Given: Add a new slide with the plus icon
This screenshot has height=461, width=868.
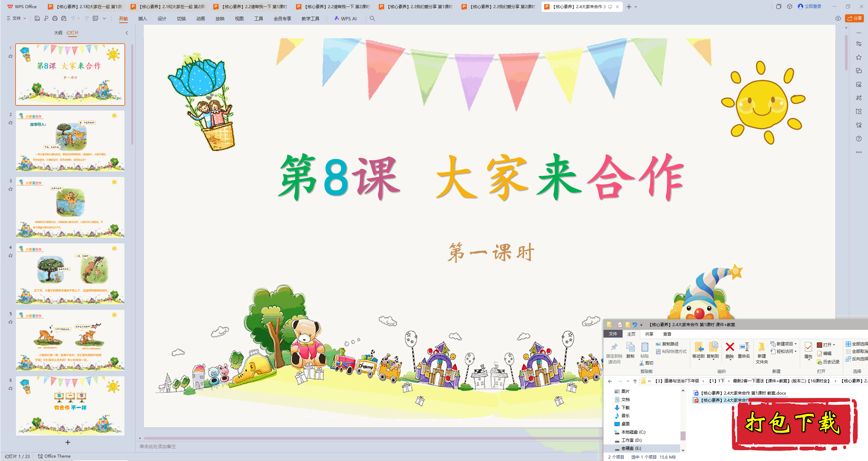Looking at the screenshot, I should coord(68,442).
